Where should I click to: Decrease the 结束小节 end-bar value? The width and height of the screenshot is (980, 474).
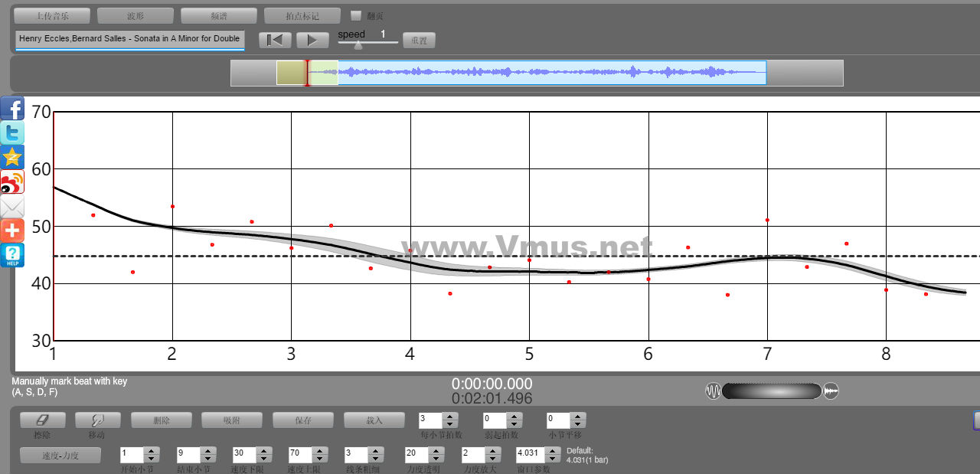click(x=208, y=459)
